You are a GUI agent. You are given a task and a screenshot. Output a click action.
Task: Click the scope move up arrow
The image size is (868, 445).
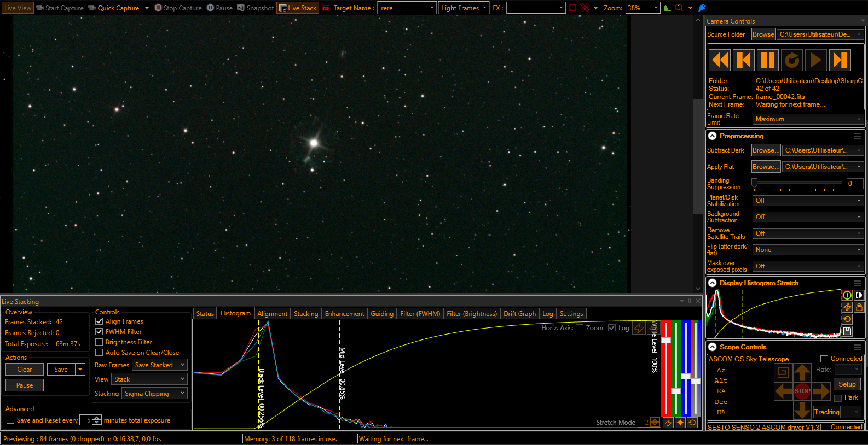(x=802, y=372)
